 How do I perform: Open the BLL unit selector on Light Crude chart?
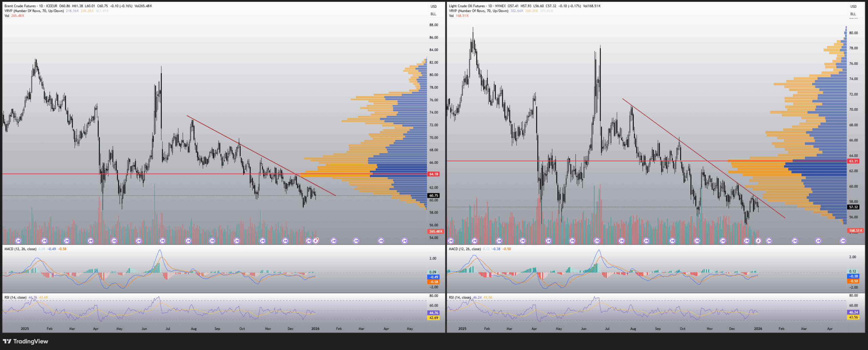[853, 14]
